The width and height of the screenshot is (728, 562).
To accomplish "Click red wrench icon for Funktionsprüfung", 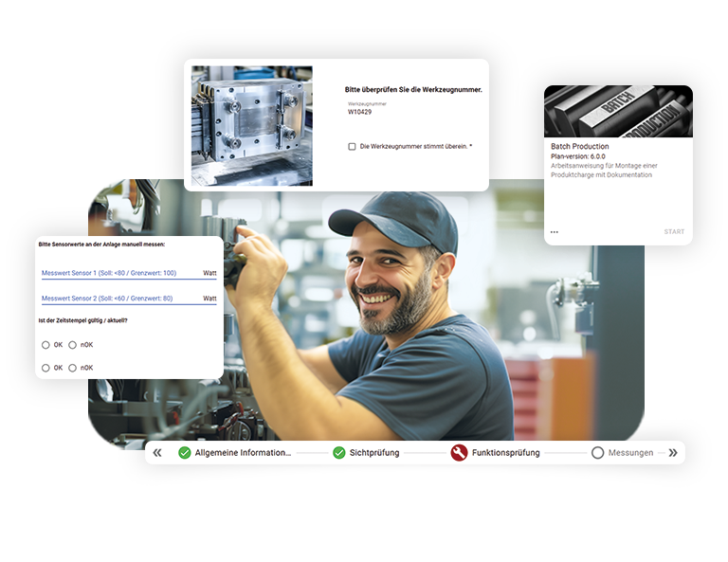I will click(x=459, y=452).
